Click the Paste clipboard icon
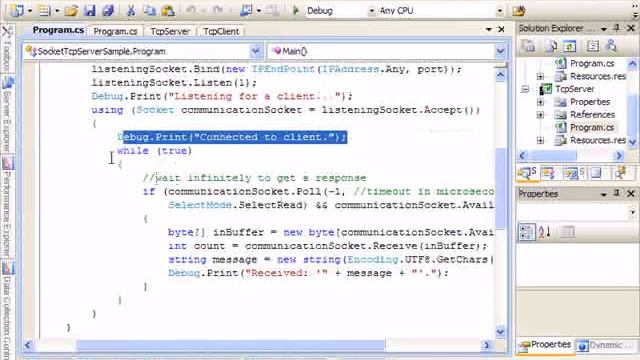This screenshot has height=360, width=640. pos(168,11)
